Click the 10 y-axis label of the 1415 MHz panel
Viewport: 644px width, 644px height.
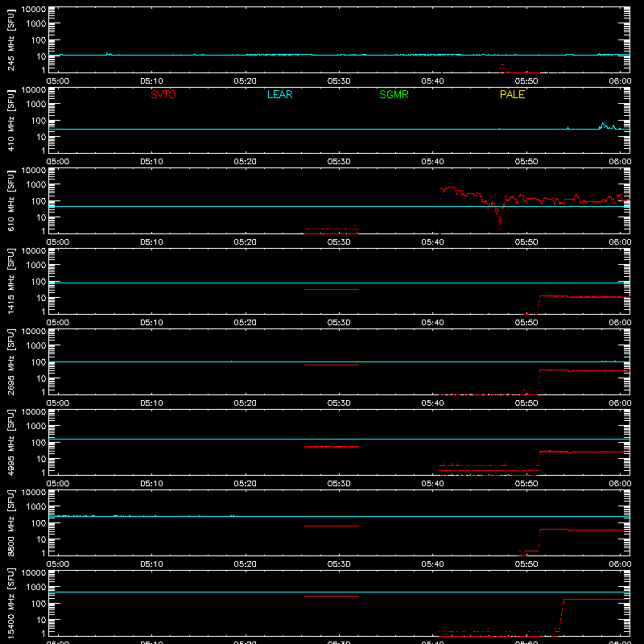(41, 298)
